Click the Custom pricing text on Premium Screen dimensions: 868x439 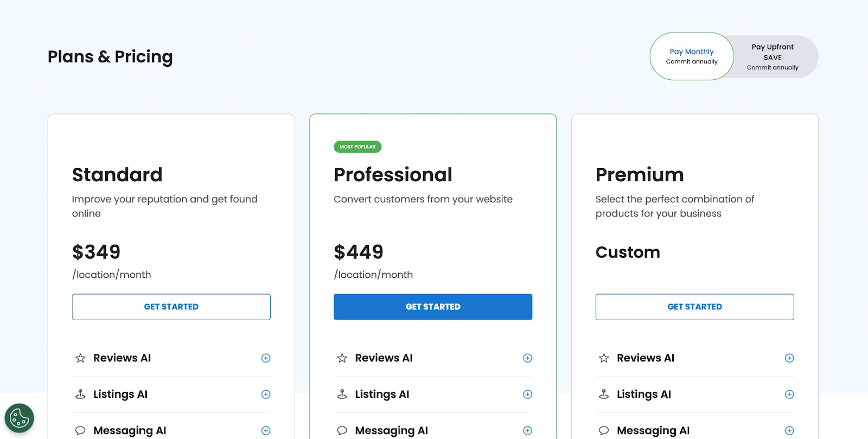[628, 252]
